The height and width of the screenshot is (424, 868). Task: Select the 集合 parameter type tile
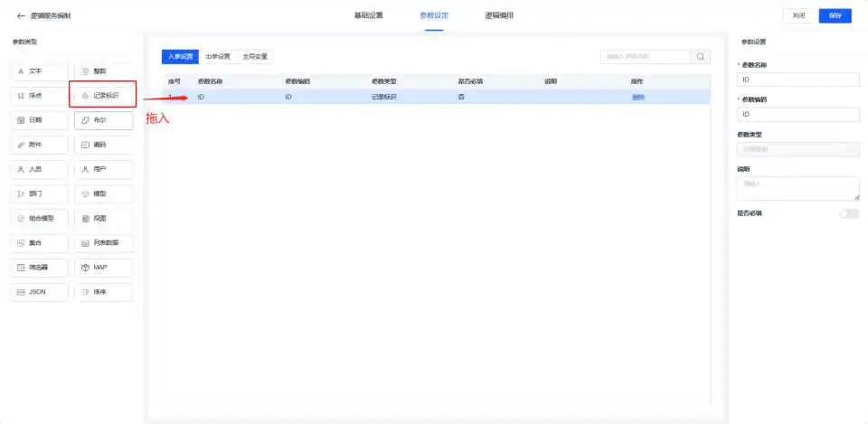[39, 243]
